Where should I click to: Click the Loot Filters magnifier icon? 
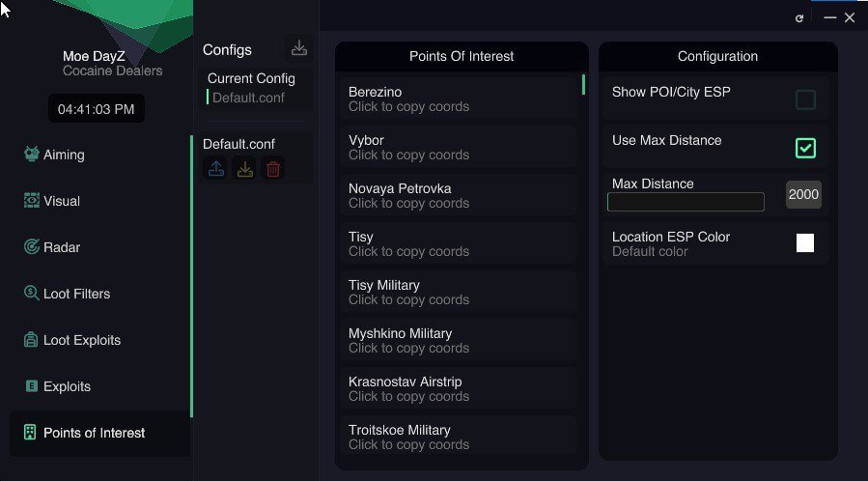coord(32,293)
